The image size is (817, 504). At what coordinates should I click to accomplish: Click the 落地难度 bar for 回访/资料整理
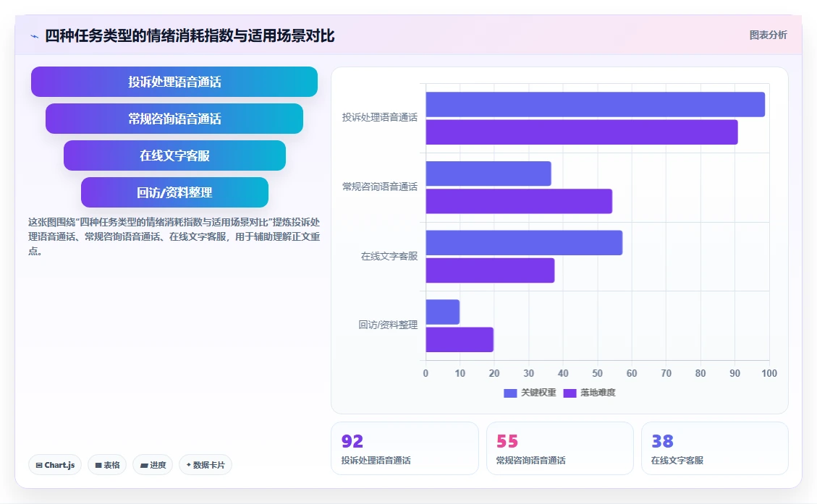460,339
